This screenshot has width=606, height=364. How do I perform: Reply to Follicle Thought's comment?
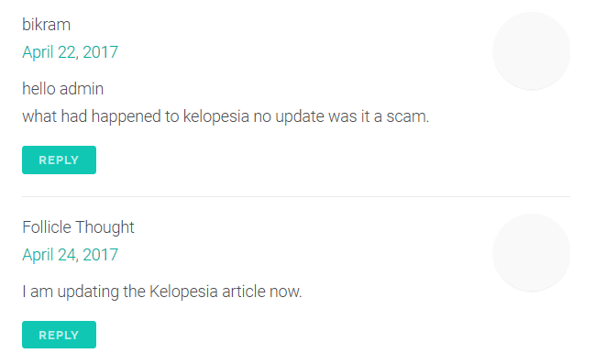tap(59, 335)
